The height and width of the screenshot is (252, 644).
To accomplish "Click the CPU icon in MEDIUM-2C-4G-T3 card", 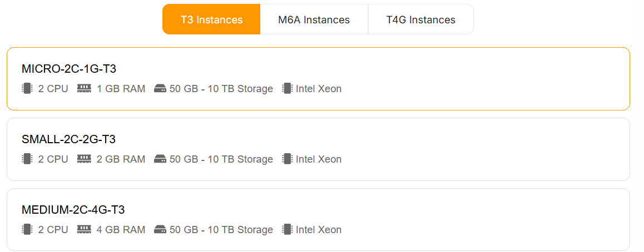I will click(x=27, y=229).
